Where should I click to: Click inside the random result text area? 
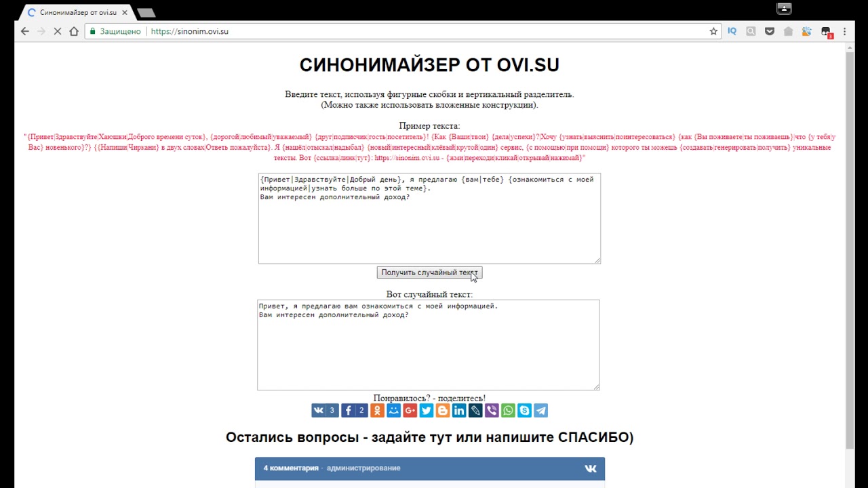[x=429, y=345]
